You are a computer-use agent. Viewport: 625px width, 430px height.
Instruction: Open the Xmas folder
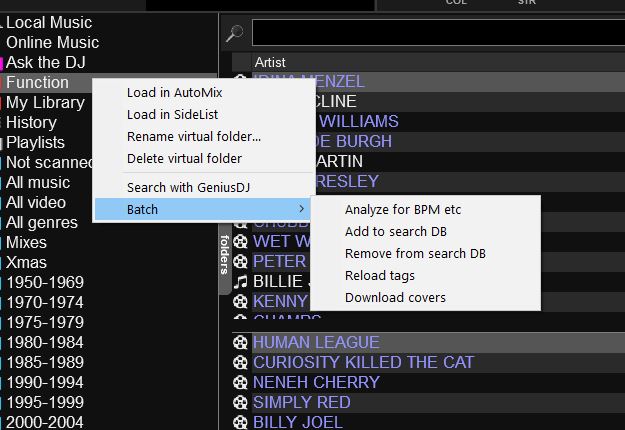26,262
